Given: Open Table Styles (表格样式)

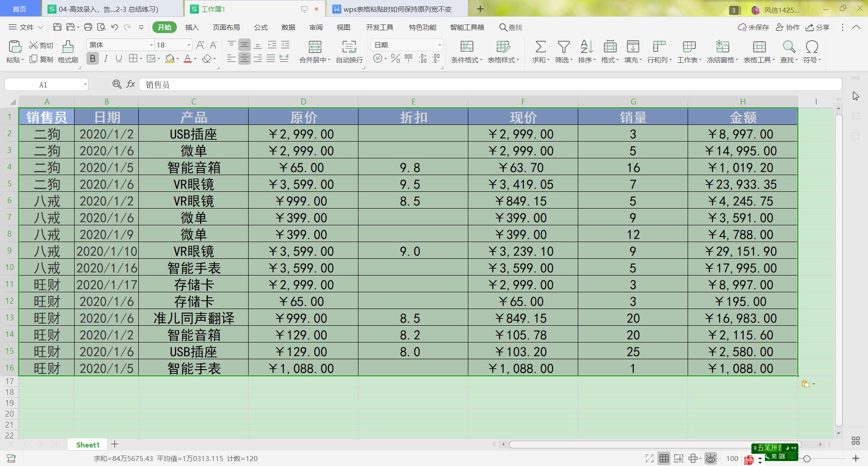Looking at the screenshot, I should [503, 52].
